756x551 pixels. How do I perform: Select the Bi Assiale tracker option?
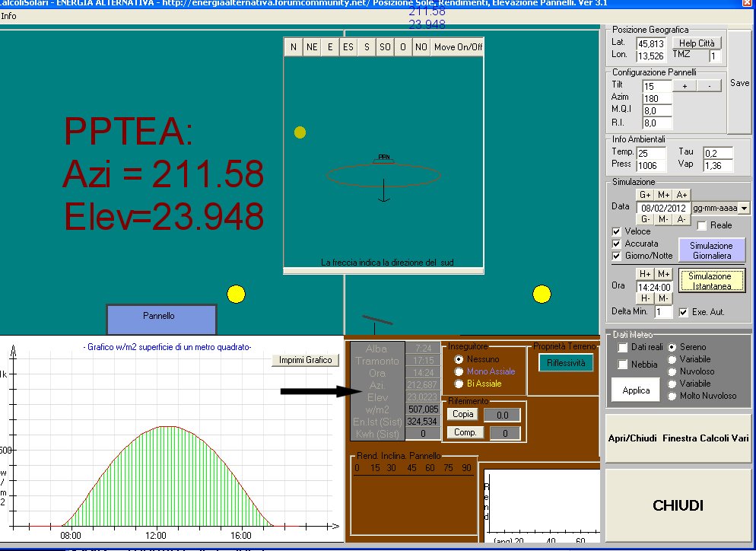click(459, 384)
